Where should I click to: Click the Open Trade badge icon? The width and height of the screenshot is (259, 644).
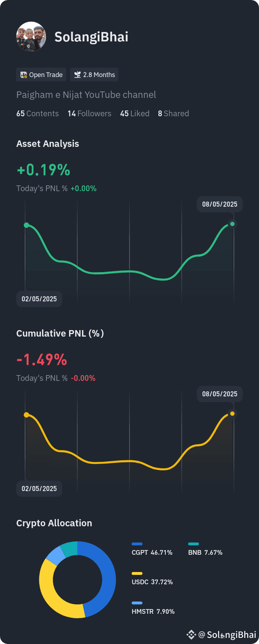(24, 75)
